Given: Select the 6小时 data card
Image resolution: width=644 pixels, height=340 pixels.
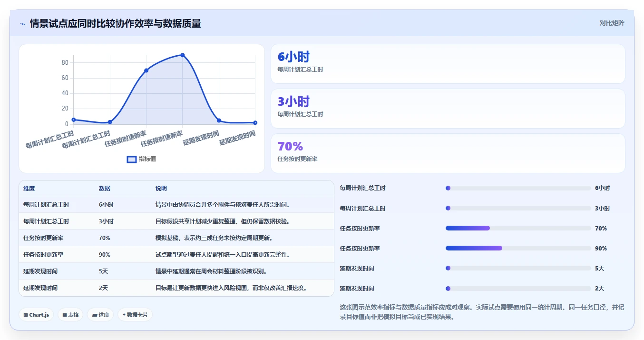Looking at the screenshot, I should [448, 64].
